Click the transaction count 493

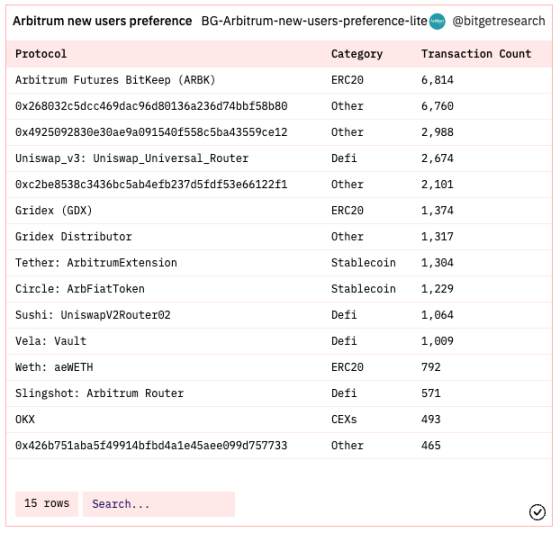(x=431, y=419)
